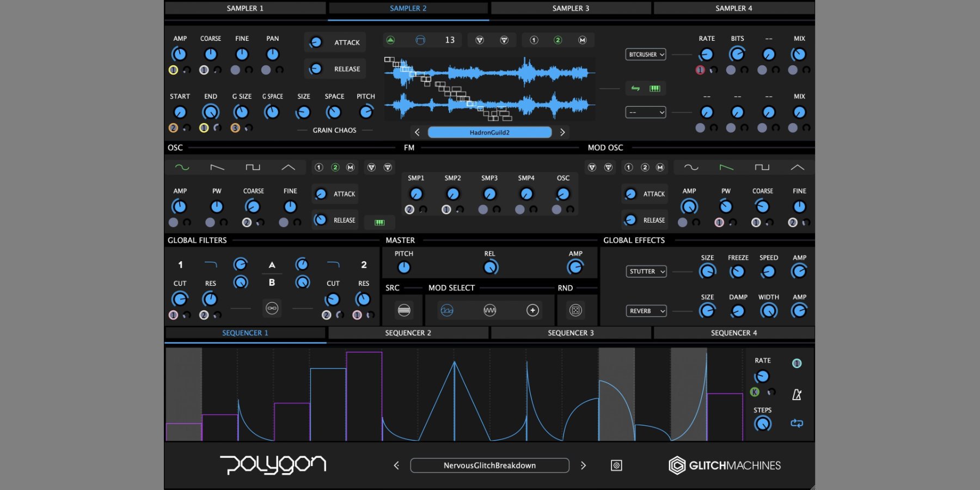Image resolution: width=980 pixels, height=490 pixels.
Task: Open the empty second sampler effect dropdown
Action: pos(646,112)
